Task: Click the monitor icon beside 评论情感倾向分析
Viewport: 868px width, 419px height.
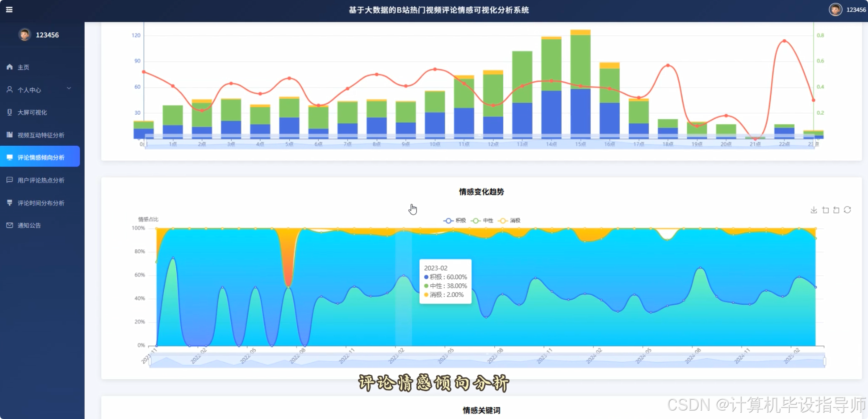Action: click(9, 156)
